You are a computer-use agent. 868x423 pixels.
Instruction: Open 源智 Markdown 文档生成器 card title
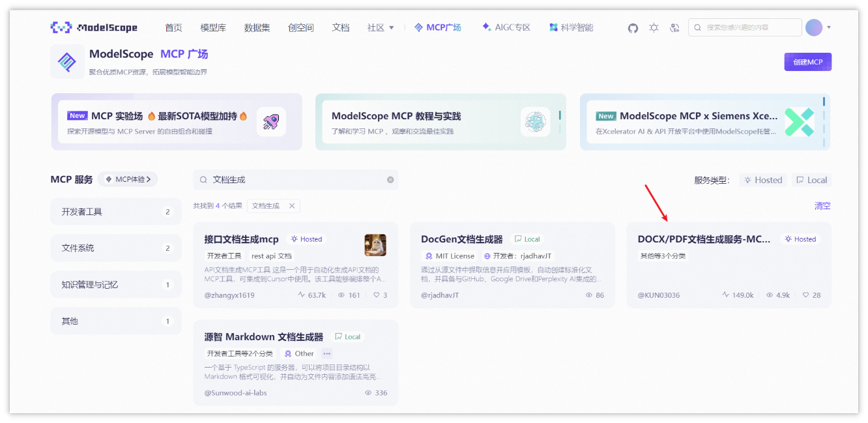(264, 337)
